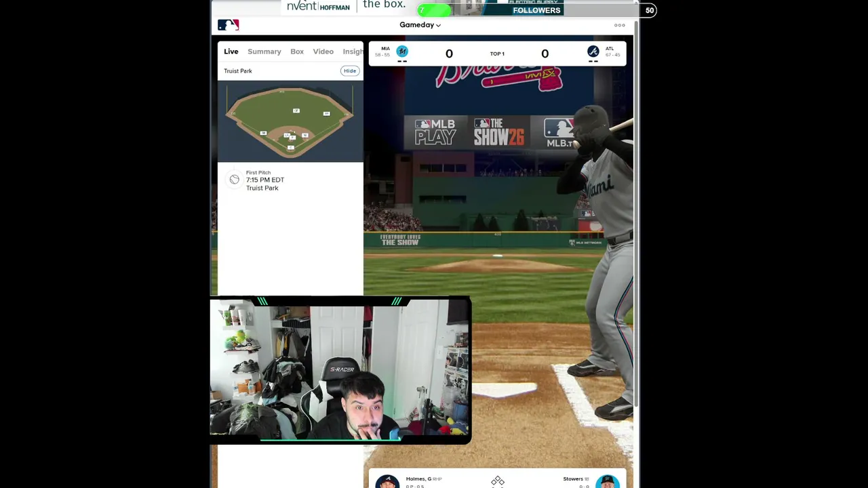Go to the Video tab
This screenshot has height=488, width=868.
pyautogui.click(x=323, y=52)
